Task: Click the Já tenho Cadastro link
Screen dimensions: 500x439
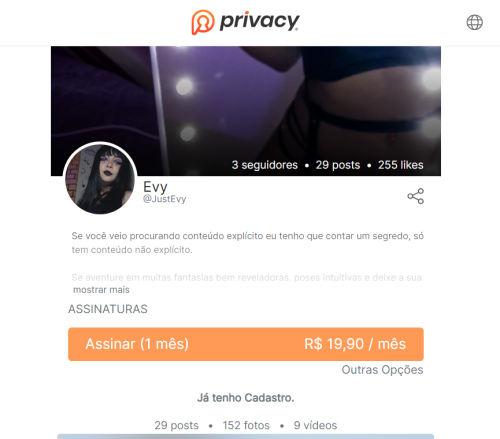Action: tap(246, 398)
